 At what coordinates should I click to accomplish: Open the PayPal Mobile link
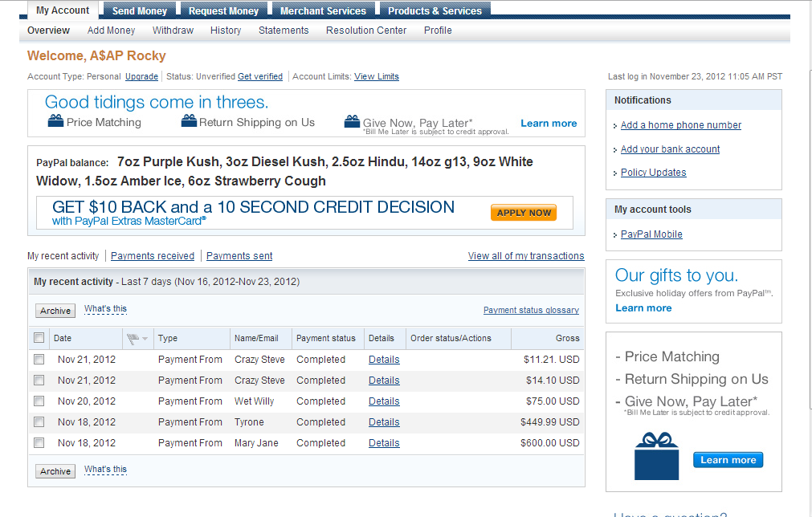pos(651,234)
